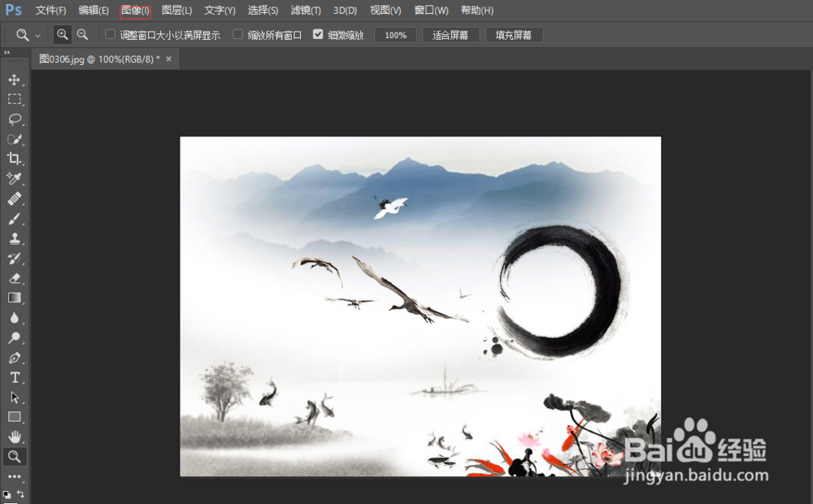
Task: Select the Hand tool
Action: point(15,437)
